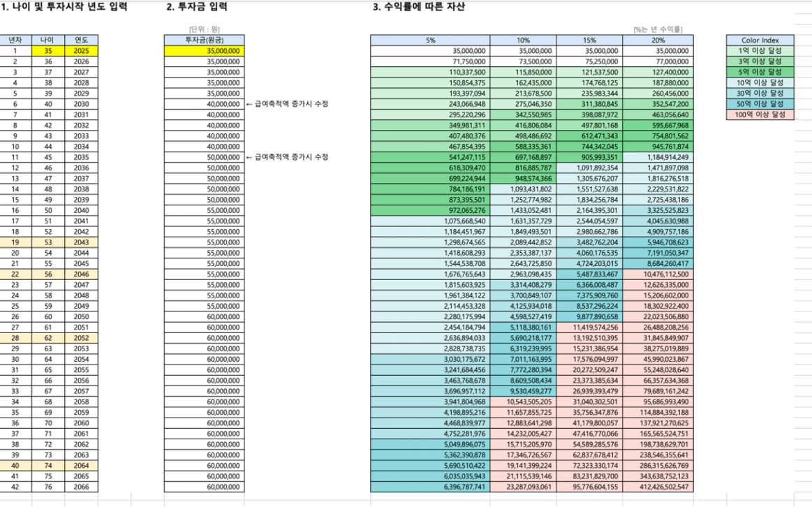This screenshot has height=507, width=812.
Task: Click the 나이 column header
Action: pos(48,40)
